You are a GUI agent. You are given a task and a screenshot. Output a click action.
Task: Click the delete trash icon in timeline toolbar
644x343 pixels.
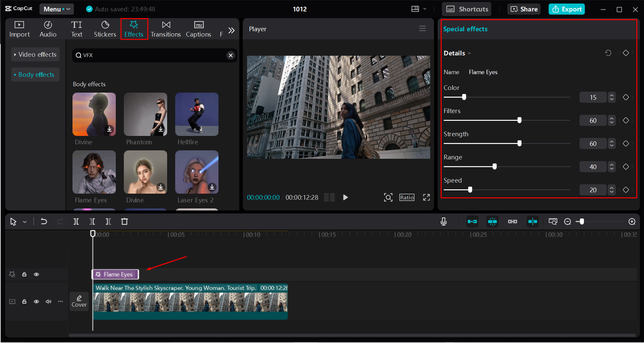coord(124,222)
